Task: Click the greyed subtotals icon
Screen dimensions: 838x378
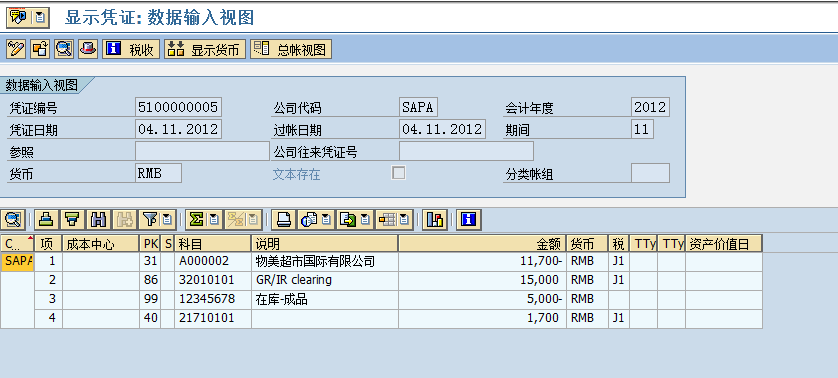Action: [x=235, y=219]
